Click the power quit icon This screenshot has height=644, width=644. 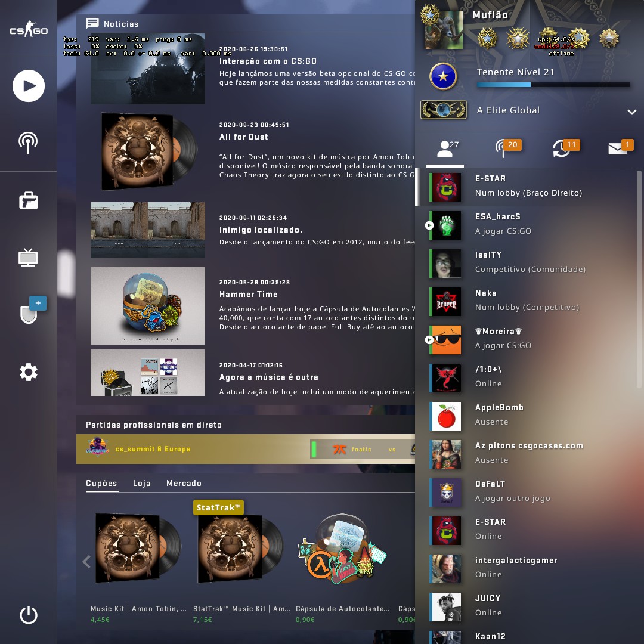[x=29, y=615]
